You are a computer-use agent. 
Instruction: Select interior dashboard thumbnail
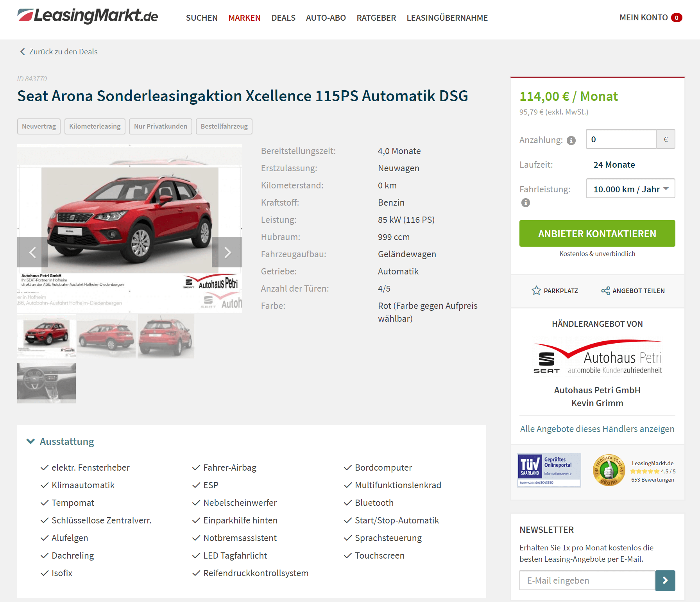47,383
